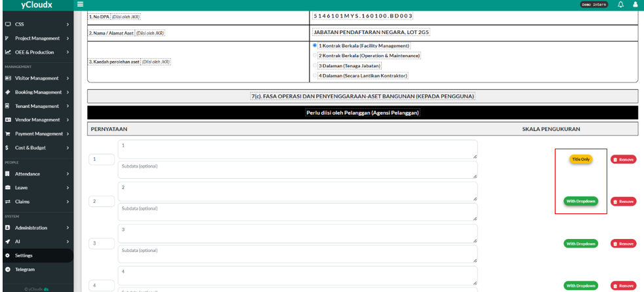Expand the CSS menu chevron
The height and width of the screenshot is (292, 644).
(68, 24)
